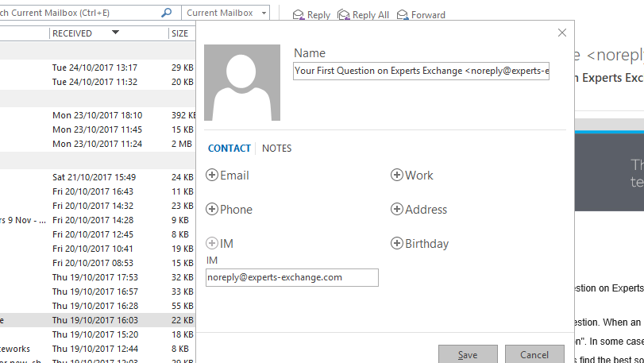Add a Work field with plus icon
The width and height of the screenshot is (644, 363).
point(397,175)
